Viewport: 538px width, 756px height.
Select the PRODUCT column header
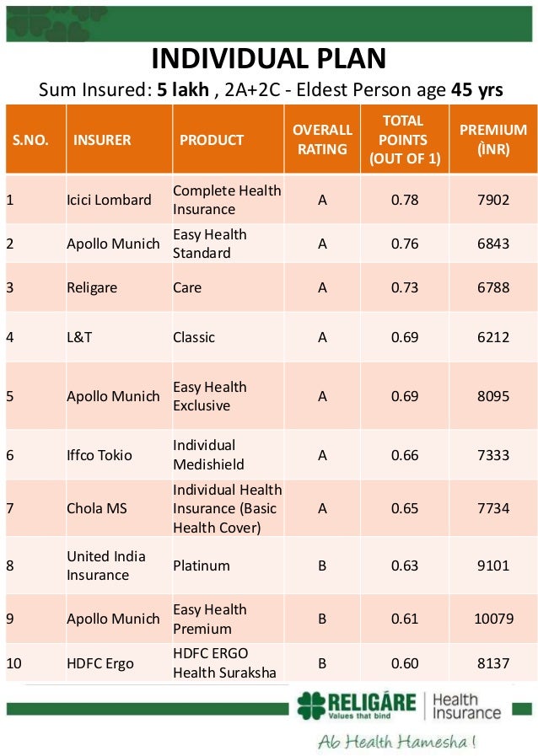click(x=212, y=140)
